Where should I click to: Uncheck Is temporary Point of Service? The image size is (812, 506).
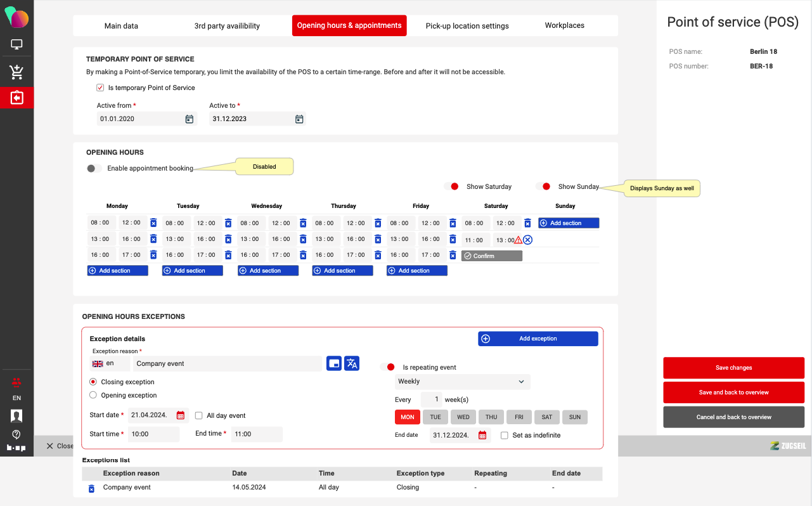pos(100,88)
